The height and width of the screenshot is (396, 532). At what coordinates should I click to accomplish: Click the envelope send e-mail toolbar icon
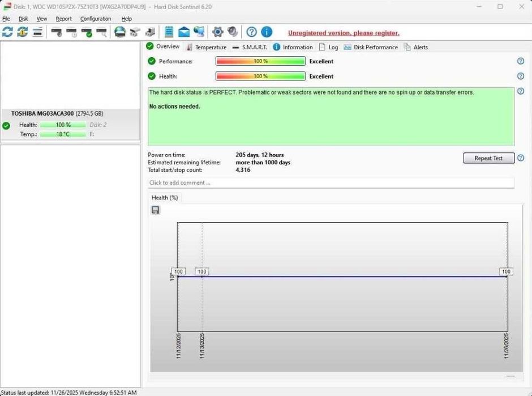[184, 32]
